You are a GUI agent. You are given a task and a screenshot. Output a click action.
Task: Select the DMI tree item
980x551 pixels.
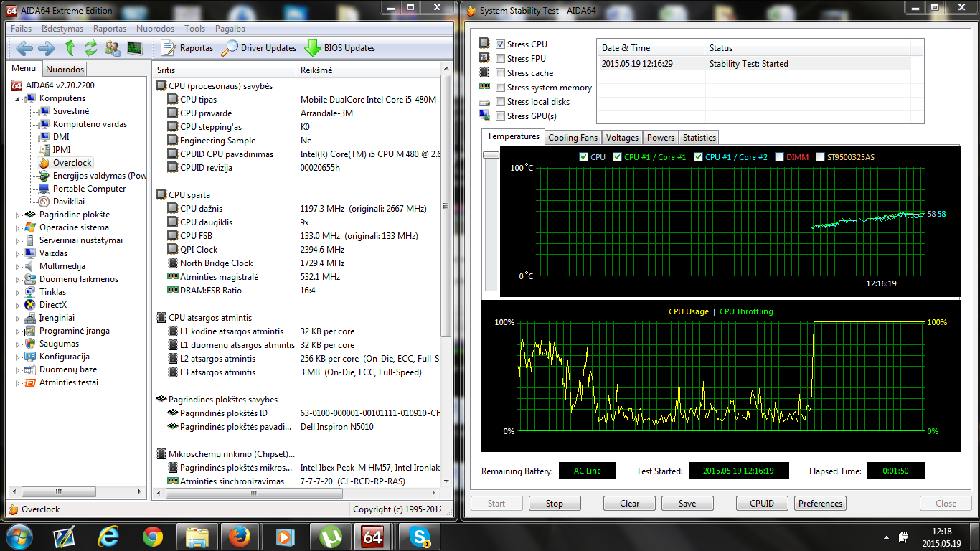61,137
